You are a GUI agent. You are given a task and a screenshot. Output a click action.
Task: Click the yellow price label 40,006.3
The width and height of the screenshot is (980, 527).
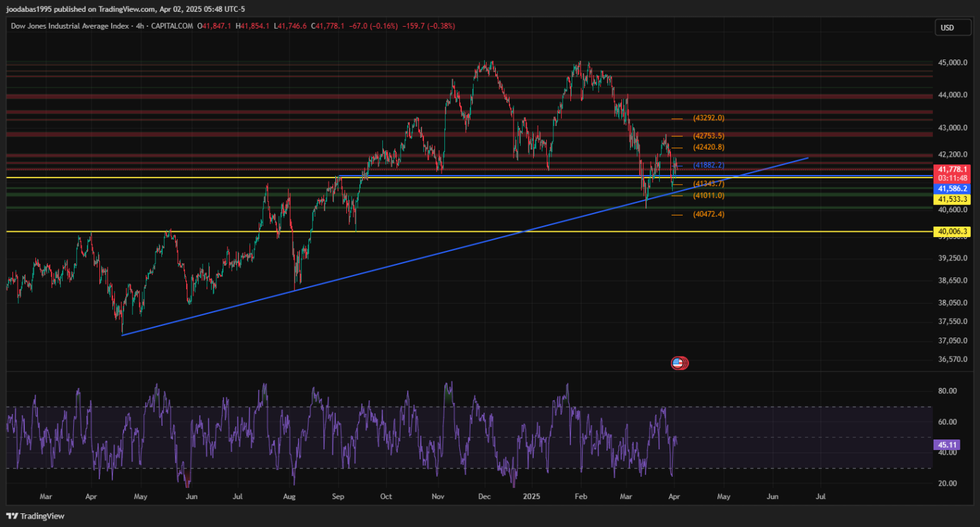pos(953,231)
